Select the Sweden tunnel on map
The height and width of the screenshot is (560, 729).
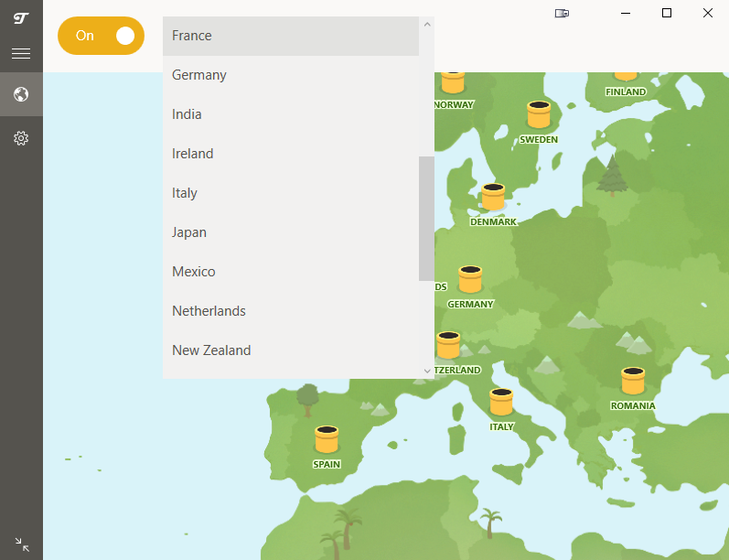pyautogui.click(x=539, y=114)
